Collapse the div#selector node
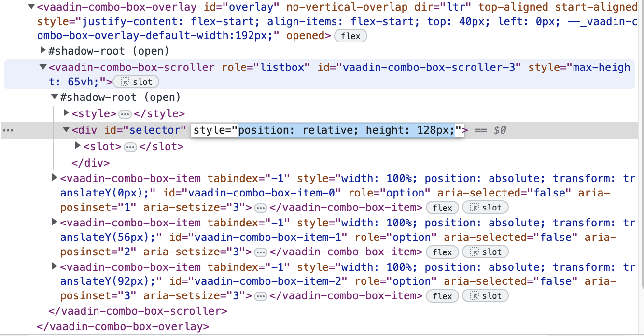Viewport: 644px width, 336px height. pyautogui.click(x=67, y=130)
